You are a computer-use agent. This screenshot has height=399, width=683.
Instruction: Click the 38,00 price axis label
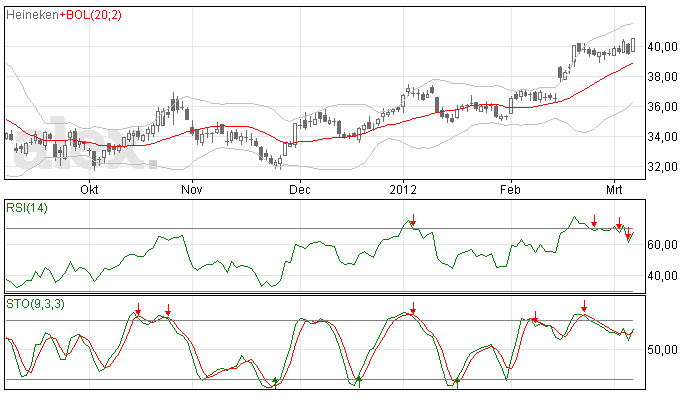662,77
